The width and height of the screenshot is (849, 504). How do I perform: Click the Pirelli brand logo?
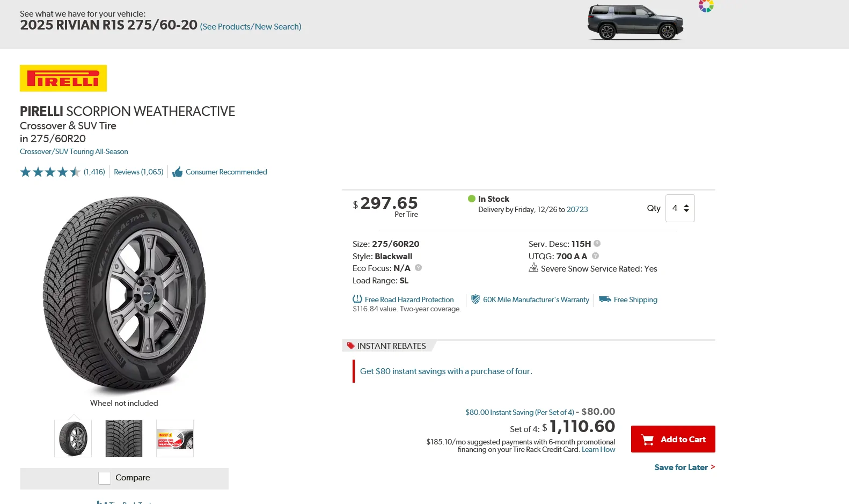pyautogui.click(x=63, y=78)
